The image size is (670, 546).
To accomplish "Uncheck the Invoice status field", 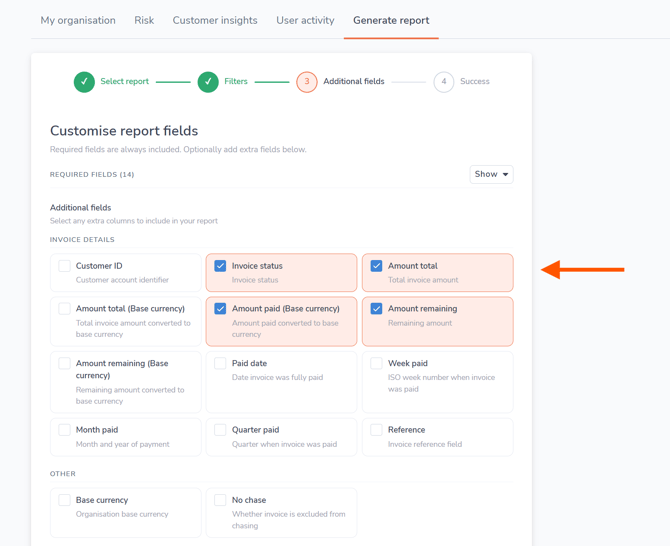I will (x=220, y=266).
